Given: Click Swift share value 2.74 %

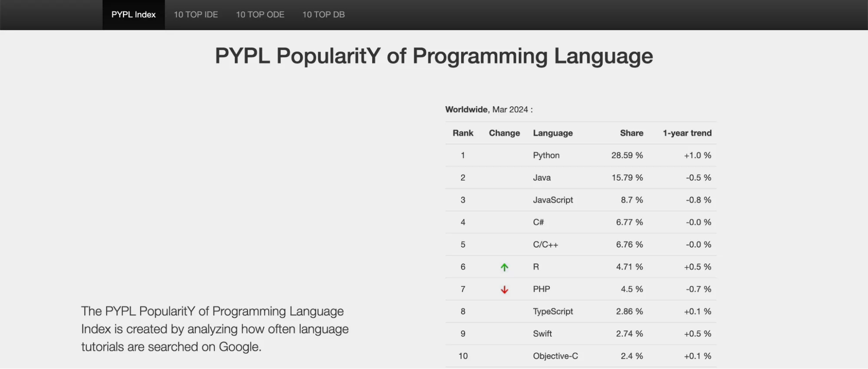Looking at the screenshot, I should coord(629,334).
